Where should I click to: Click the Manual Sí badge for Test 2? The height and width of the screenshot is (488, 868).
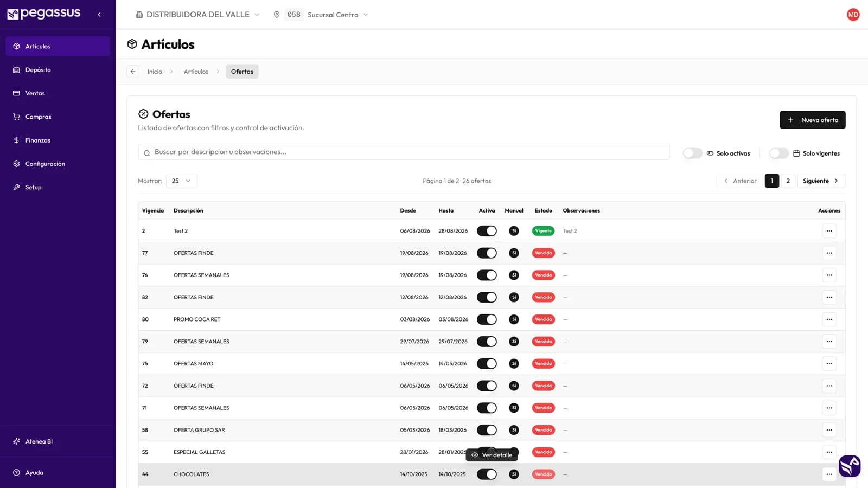(x=514, y=231)
